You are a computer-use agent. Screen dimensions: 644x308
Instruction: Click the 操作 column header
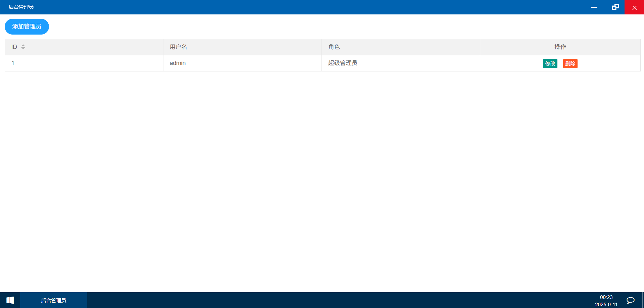(x=560, y=47)
